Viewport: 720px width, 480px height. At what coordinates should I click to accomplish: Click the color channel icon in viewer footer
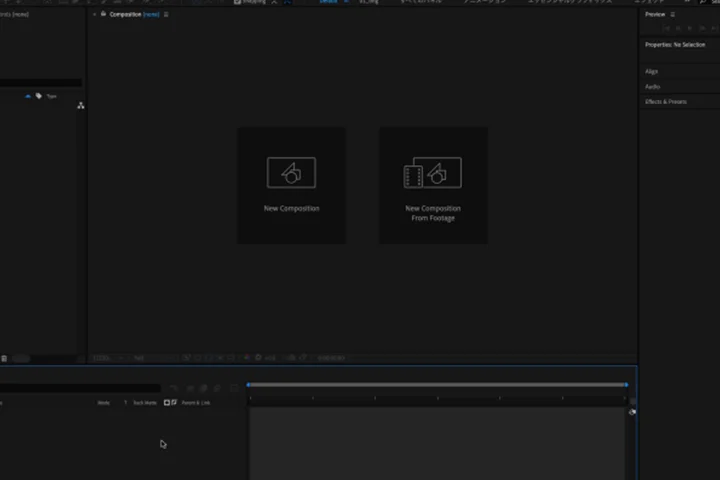click(247, 357)
